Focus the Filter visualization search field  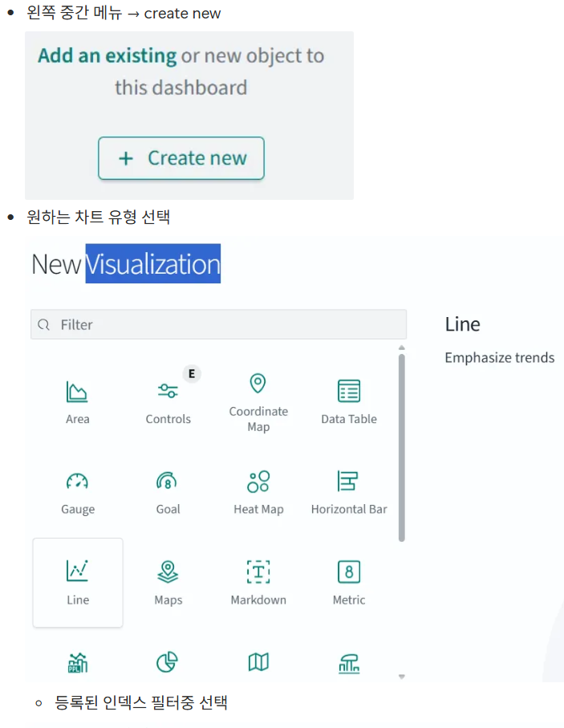(x=219, y=324)
